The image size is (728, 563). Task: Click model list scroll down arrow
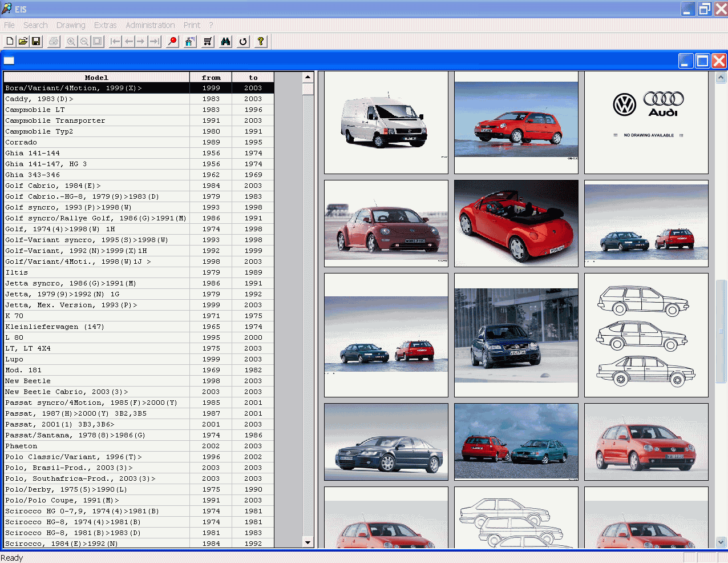coord(308,542)
